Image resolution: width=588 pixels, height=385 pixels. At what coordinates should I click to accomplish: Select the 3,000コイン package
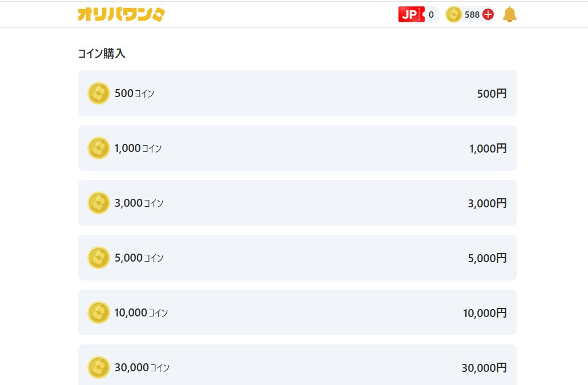pyautogui.click(x=297, y=203)
